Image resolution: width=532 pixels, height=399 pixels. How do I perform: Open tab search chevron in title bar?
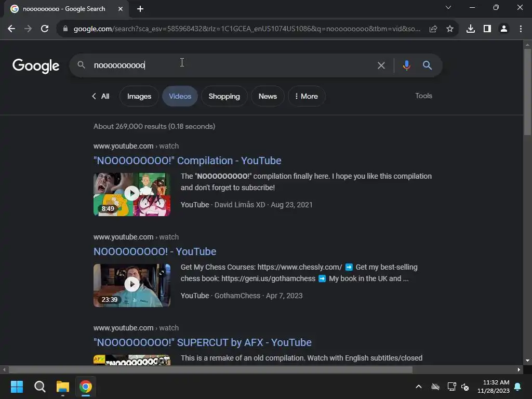coord(448,7)
